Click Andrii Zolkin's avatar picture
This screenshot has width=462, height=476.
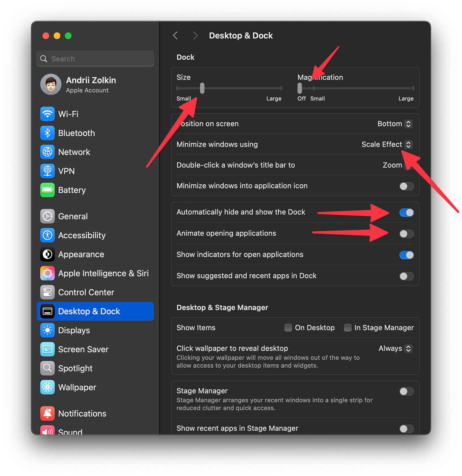(51, 84)
